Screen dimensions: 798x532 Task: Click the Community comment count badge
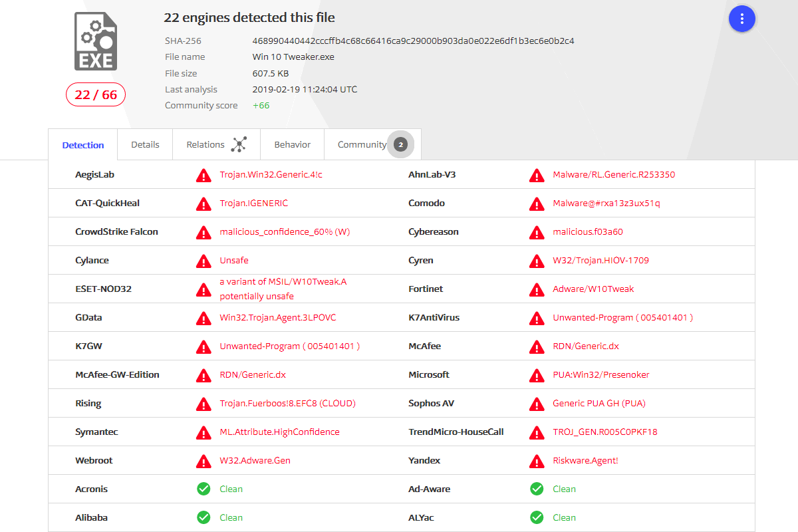(400, 144)
